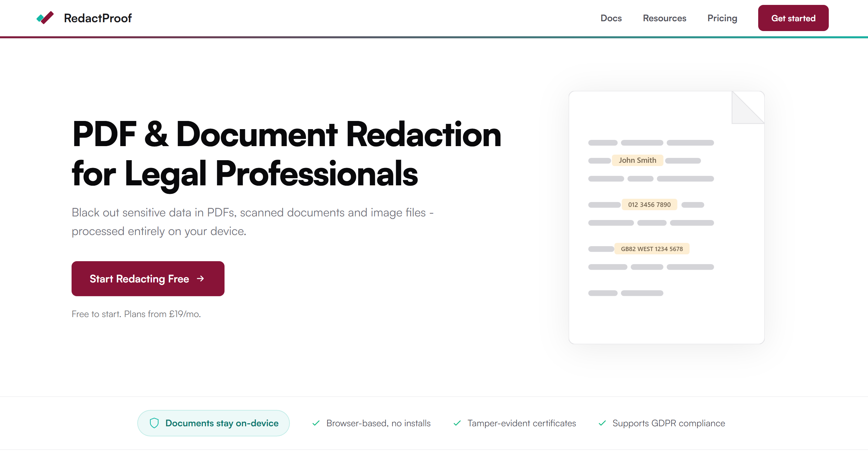The height and width of the screenshot is (474, 868).
Task: Click the arrow icon in Start Redacting Free
Action: coord(200,279)
